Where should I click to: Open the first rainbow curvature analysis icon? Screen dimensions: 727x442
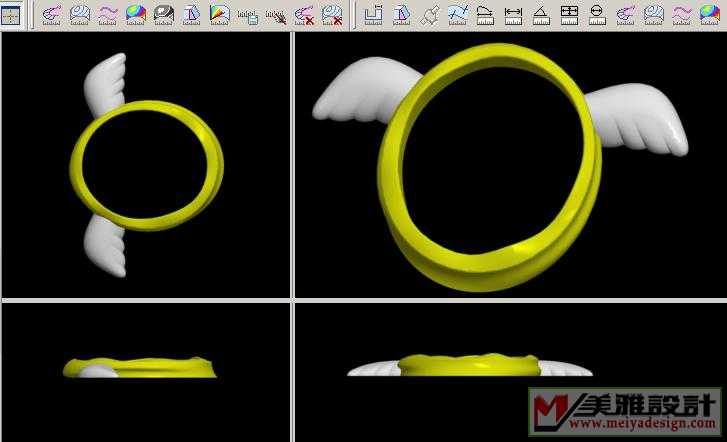(x=136, y=15)
